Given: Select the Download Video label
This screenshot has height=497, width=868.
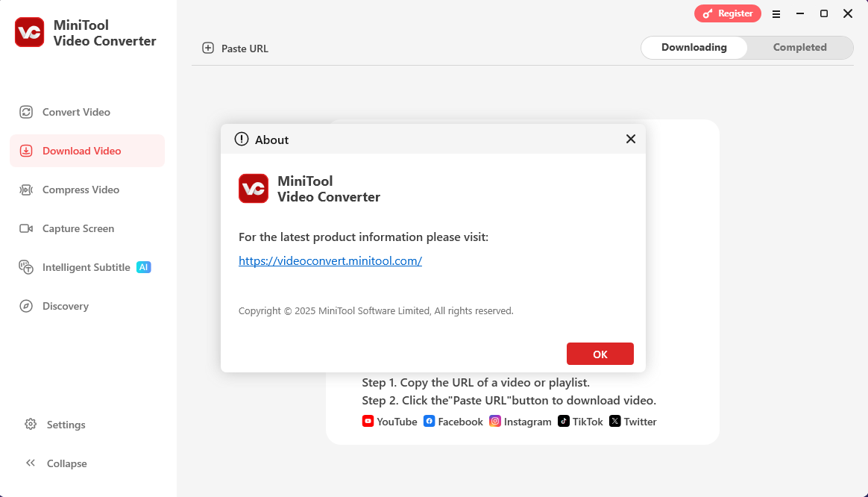Looking at the screenshot, I should [82, 151].
